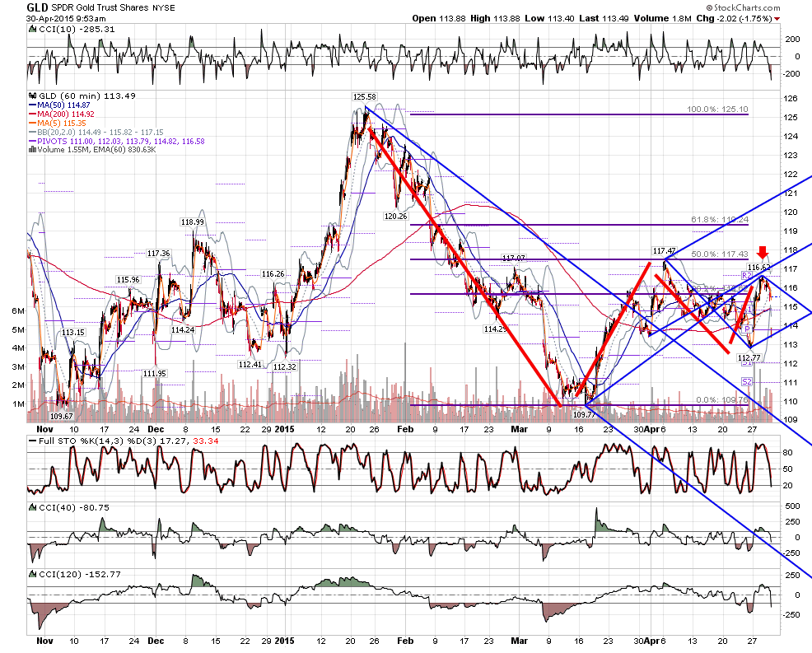812x653 pixels.
Task: Click the CCI(120) -152.77 label
Action: pyautogui.click(x=80, y=574)
